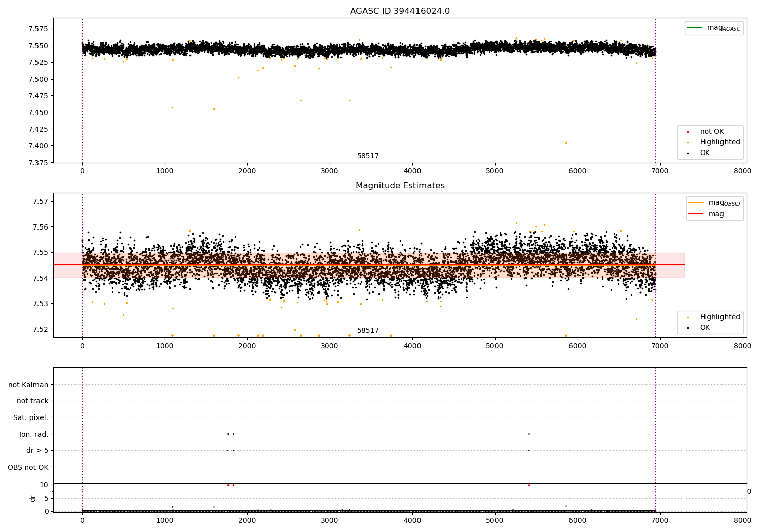
Task: Click the 'Magnitude Estimates' plot title
Action: click(400, 186)
